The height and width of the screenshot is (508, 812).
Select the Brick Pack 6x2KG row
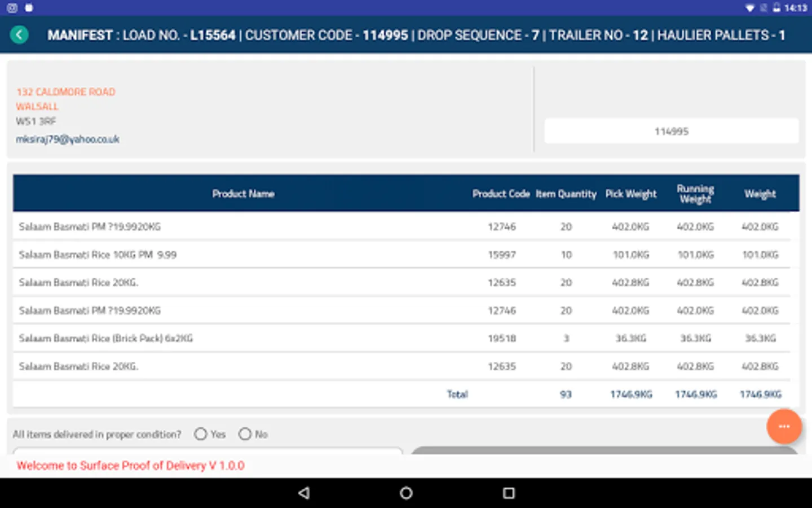click(401, 338)
